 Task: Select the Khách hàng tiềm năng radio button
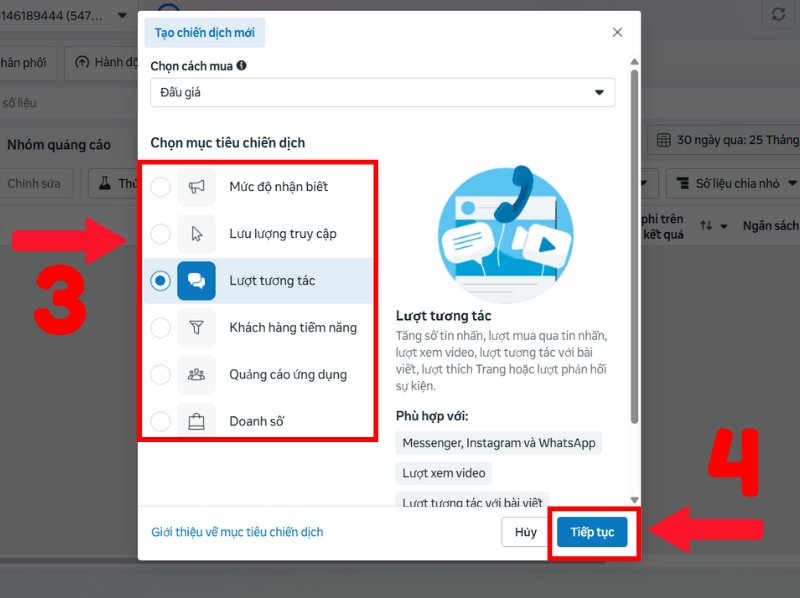[160, 328]
